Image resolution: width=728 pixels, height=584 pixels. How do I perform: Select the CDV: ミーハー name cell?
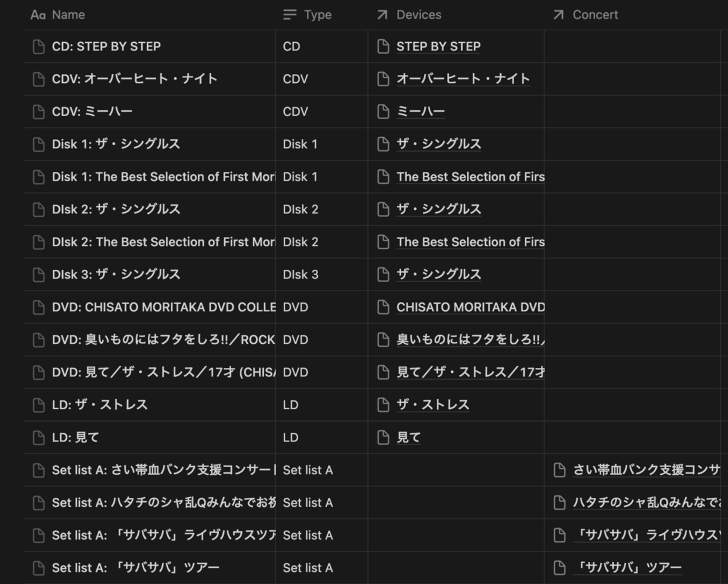(150, 111)
